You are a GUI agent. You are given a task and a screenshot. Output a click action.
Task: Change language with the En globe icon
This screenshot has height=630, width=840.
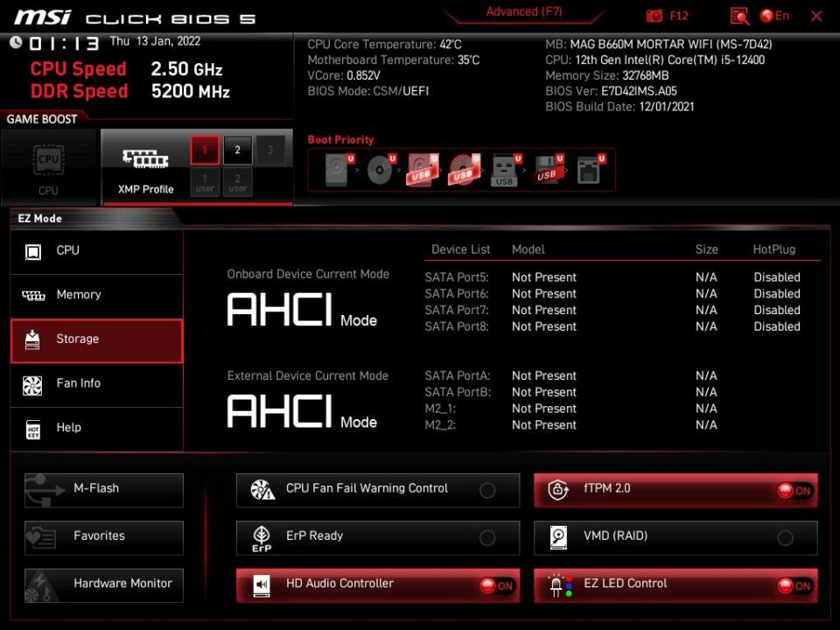click(x=774, y=16)
